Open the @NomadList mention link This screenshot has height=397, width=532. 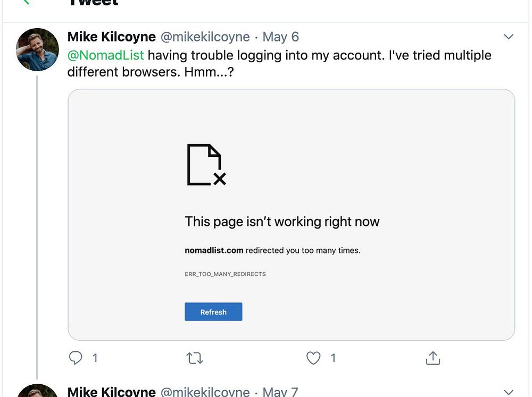pos(106,55)
